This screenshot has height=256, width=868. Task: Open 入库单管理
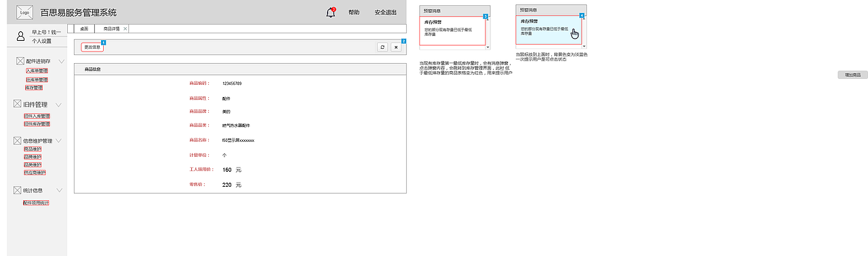click(x=37, y=71)
